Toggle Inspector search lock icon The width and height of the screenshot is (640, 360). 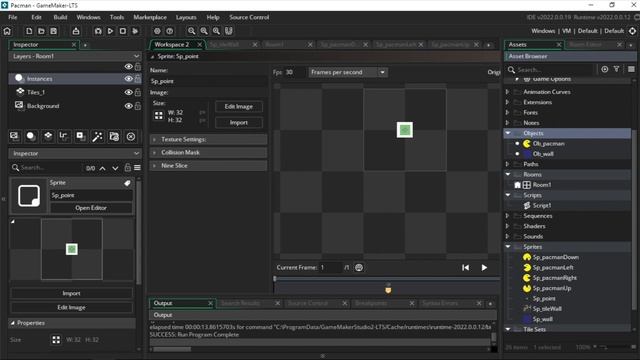[128, 167]
